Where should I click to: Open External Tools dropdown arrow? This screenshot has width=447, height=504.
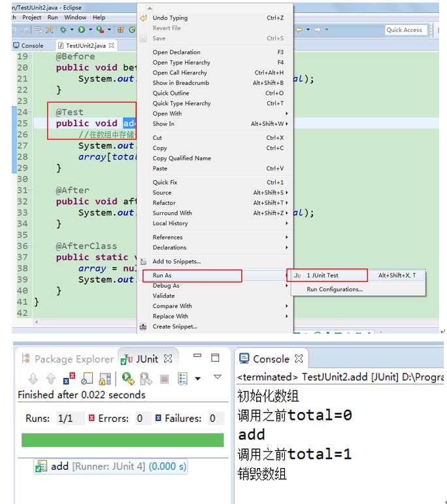point(109,29)
